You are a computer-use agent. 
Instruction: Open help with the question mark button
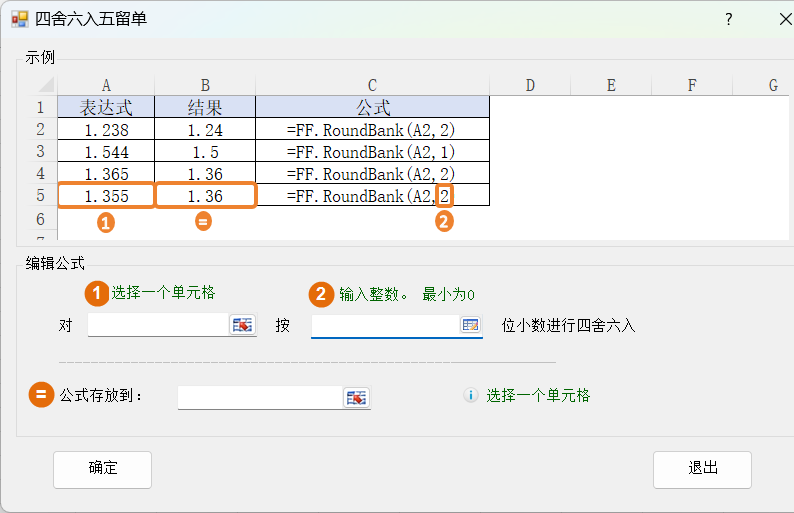729,19
